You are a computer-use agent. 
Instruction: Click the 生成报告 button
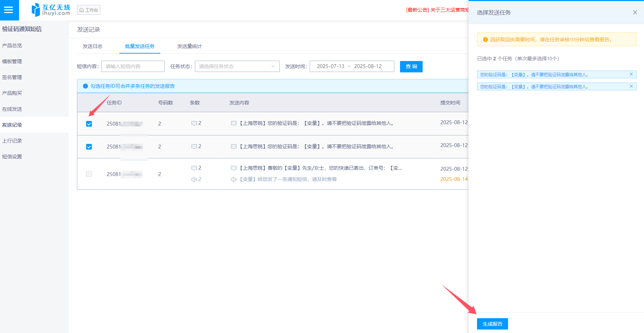pos(492,324)
